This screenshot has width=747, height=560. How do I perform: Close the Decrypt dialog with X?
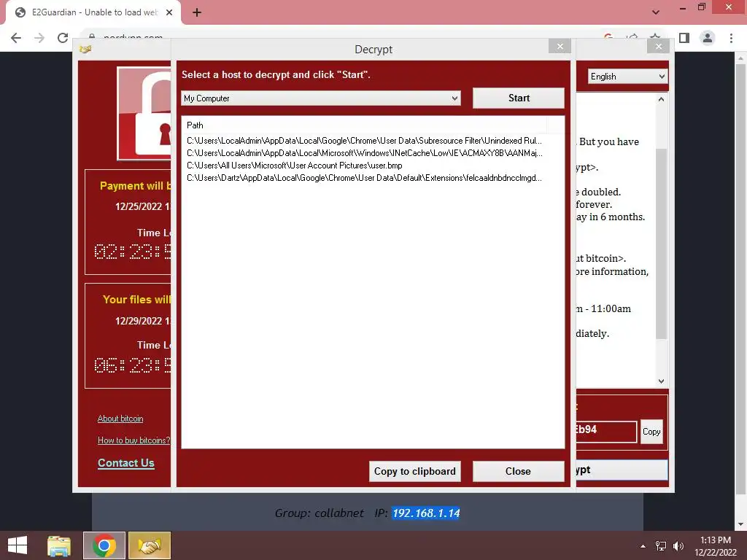pyautogui.click(x=560, y=46)
